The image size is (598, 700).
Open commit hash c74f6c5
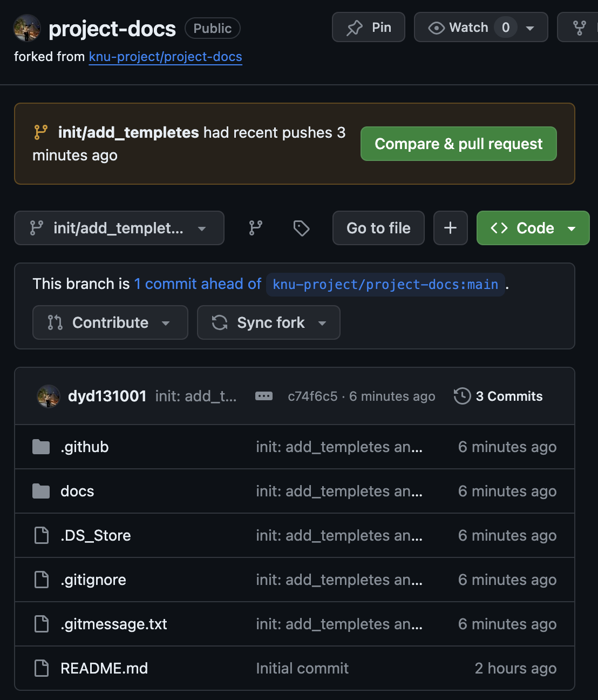(312, 396)
